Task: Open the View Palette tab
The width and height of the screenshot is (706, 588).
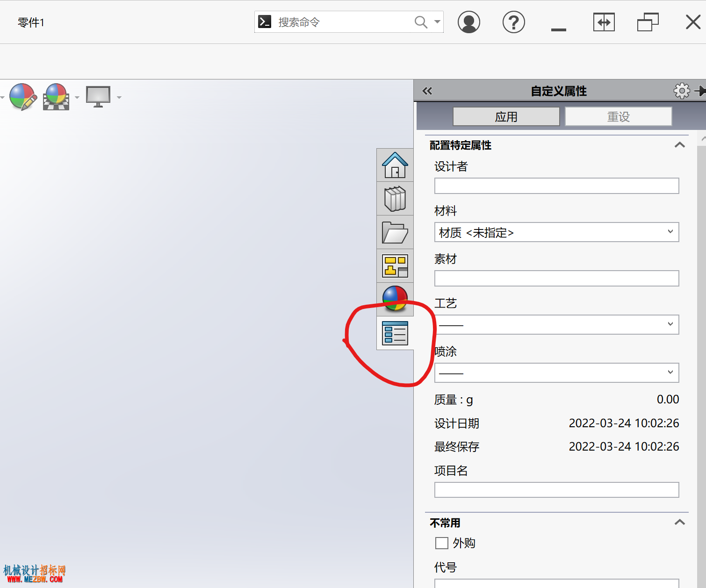Action: 395,266
